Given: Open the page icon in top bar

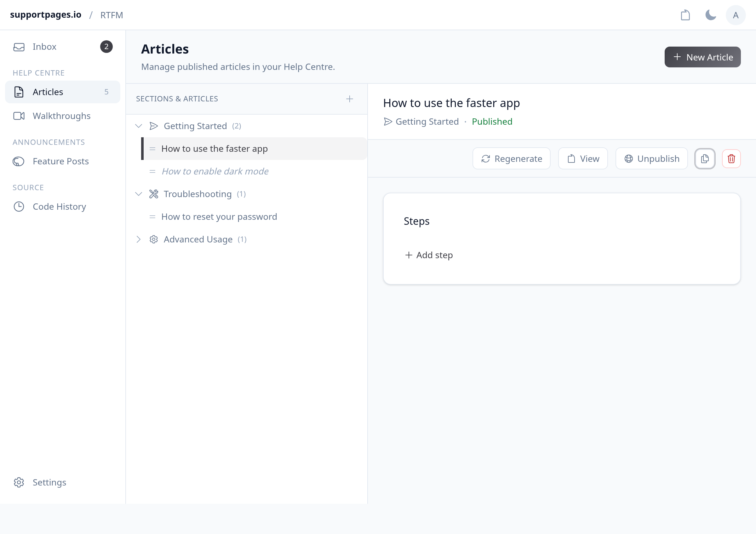Looking at the screenshot, I should 685,15.
